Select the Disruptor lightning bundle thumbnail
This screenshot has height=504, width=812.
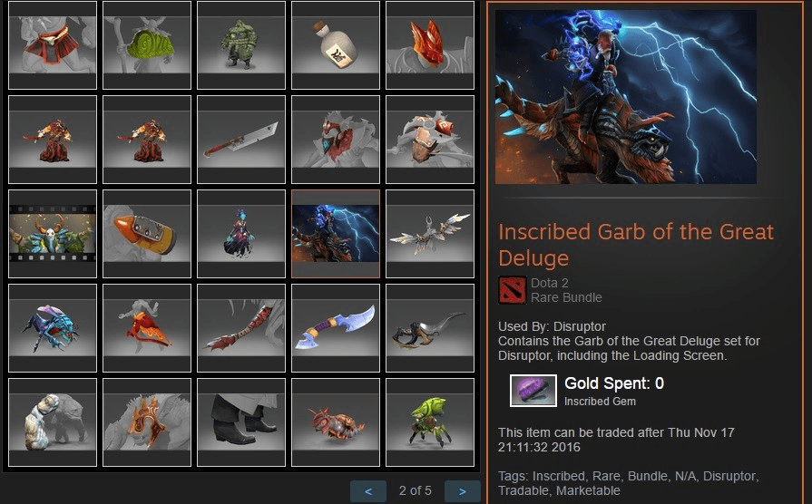click(336, 234)
